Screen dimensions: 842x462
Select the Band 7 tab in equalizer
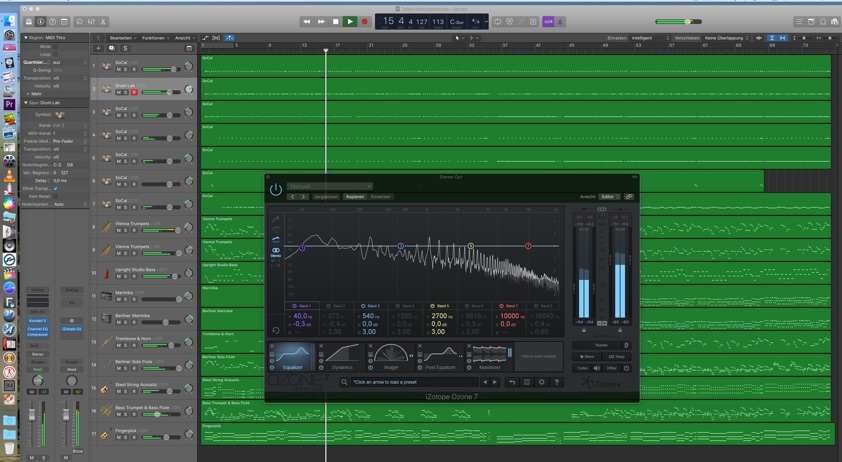click(x=509, y=306)
